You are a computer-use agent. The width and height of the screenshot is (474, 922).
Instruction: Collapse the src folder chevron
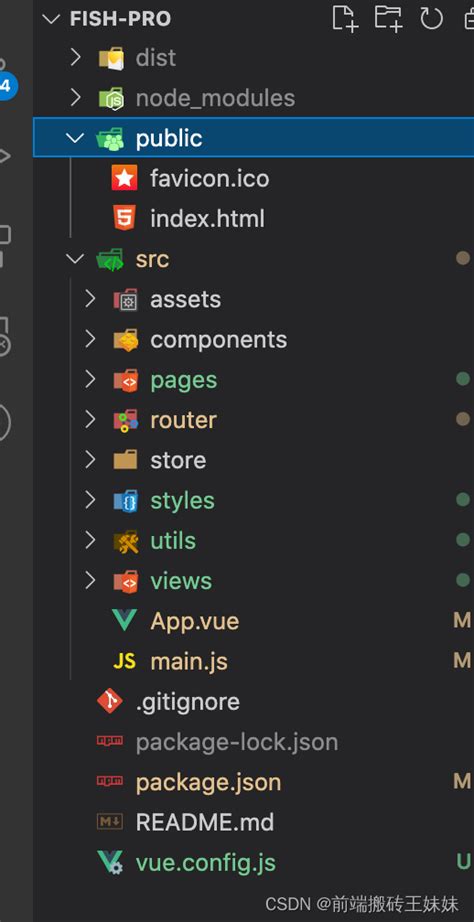pyautogui.click(x=75, y=259)
